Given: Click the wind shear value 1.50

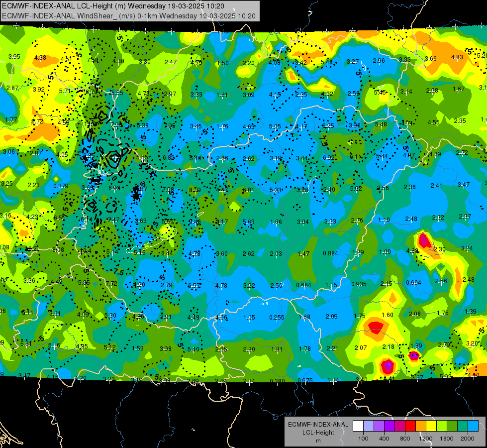Looking at the screenshot, I should click(223, 63).
